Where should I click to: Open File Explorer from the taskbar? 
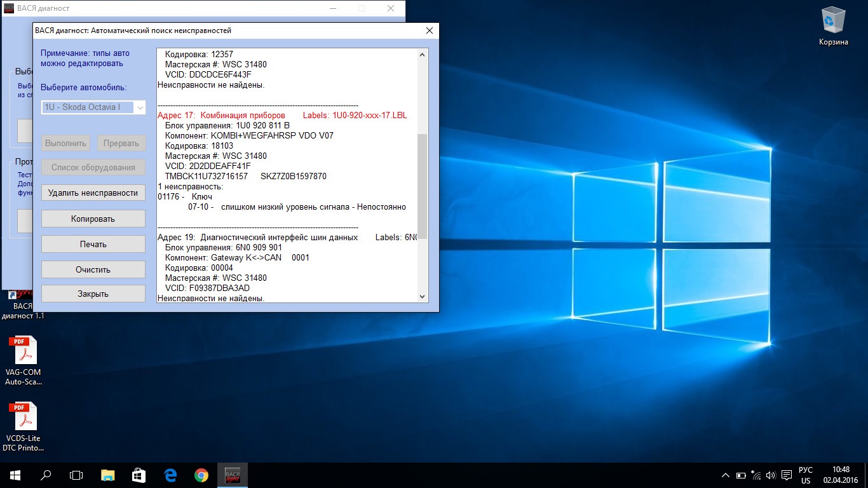pyautogui.click(x=108, y=475)
